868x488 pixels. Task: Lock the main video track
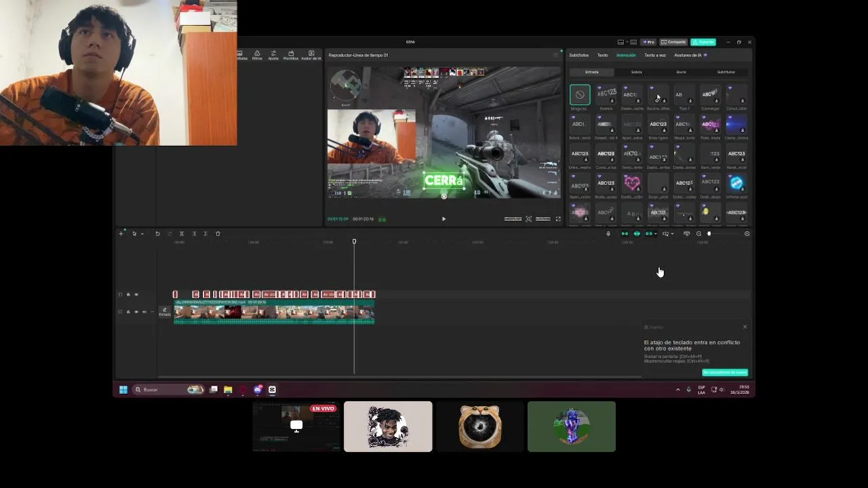coord(128,312)
